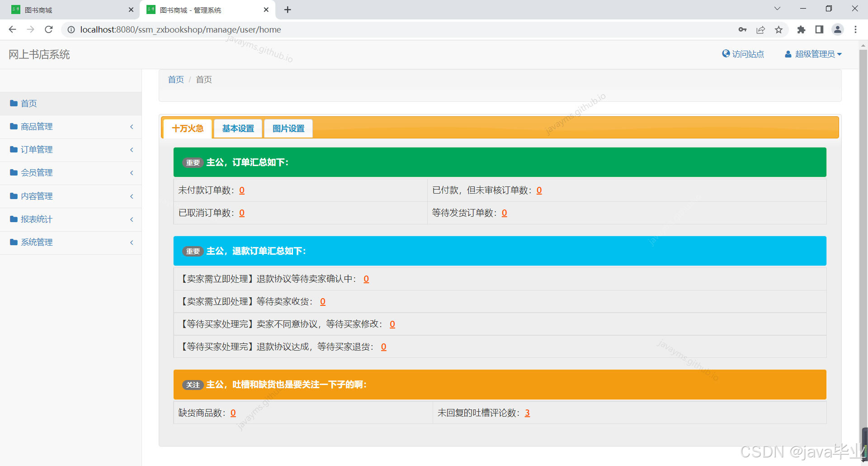Open a new browser tab
Viewport: 868px width, 466px height.
tap(288, 10)
